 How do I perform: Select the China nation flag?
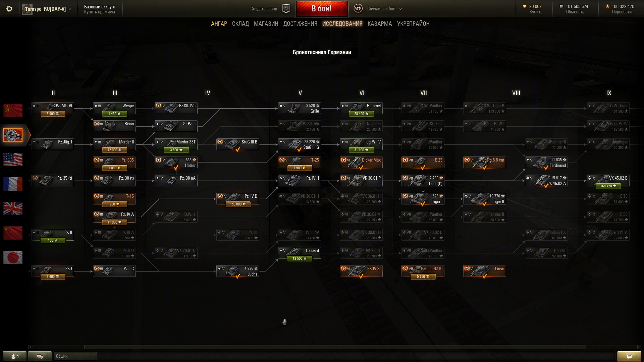(x=13, y=233)
